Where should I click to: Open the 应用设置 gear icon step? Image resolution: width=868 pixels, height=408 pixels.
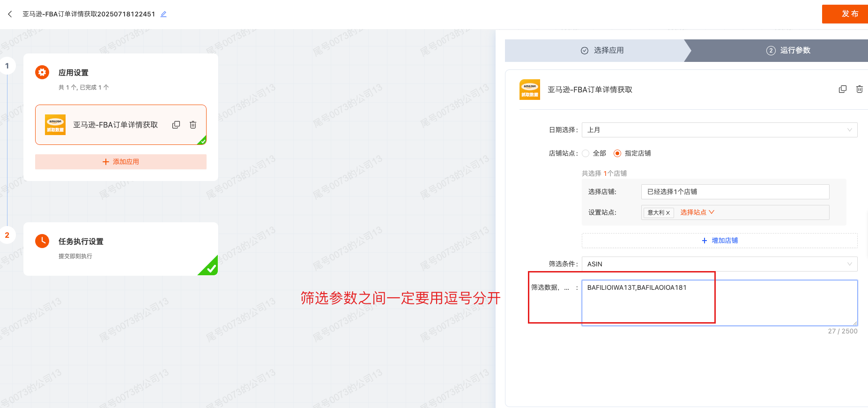42,72
